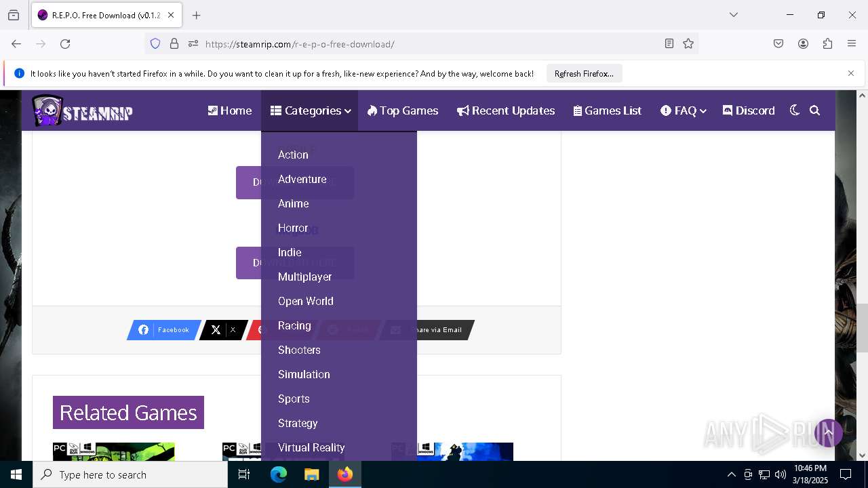Open the Firefox hamburger menu
Screen dimensions: 868x488
852,43
